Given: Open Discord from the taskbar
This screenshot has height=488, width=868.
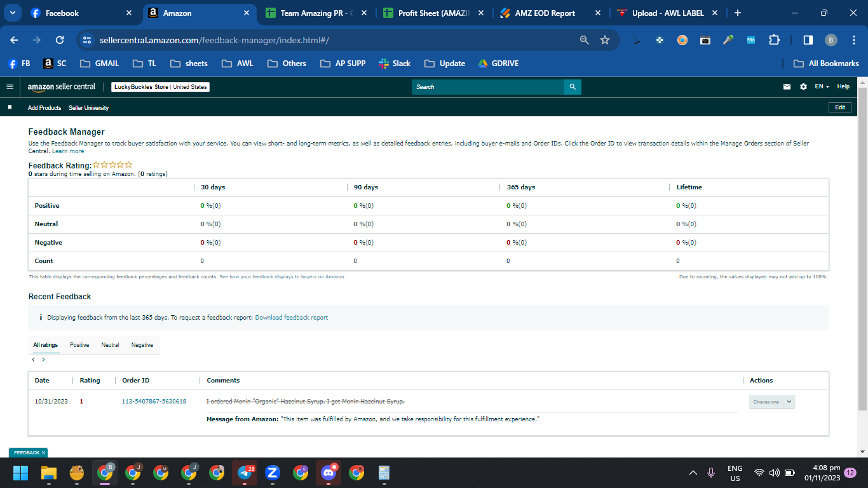Looking at the screenshot, I should click(329, 473).
